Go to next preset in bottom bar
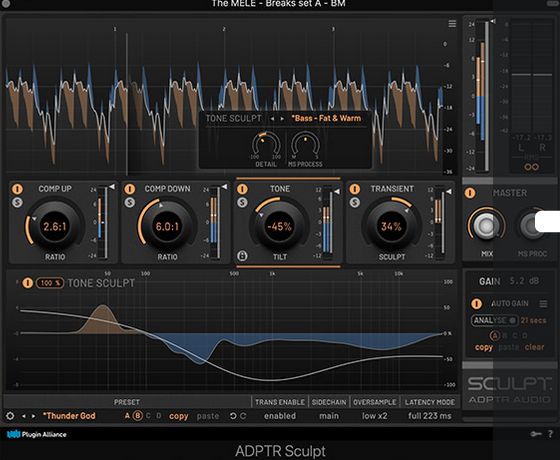Screen dimensions: 560x460 point(33,416)
